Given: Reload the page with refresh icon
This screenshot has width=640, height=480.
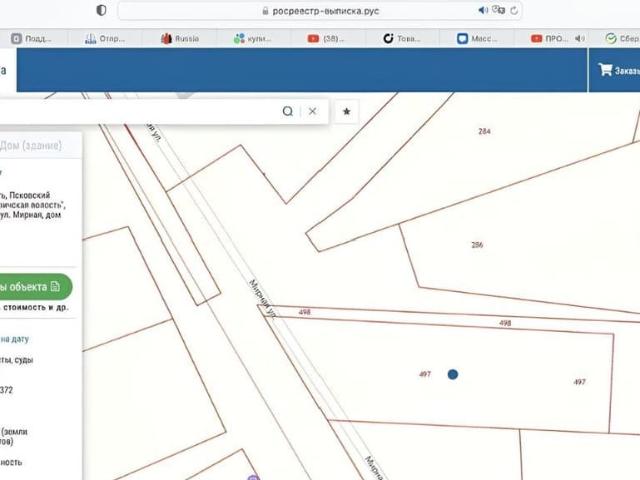Looking at the screenshot, I should tap(514, 10).
